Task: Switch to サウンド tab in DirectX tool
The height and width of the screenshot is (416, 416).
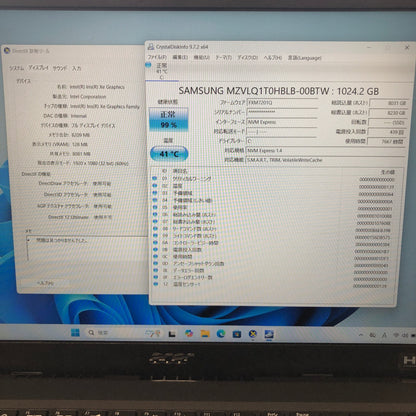Action: (x=60, y=68)
